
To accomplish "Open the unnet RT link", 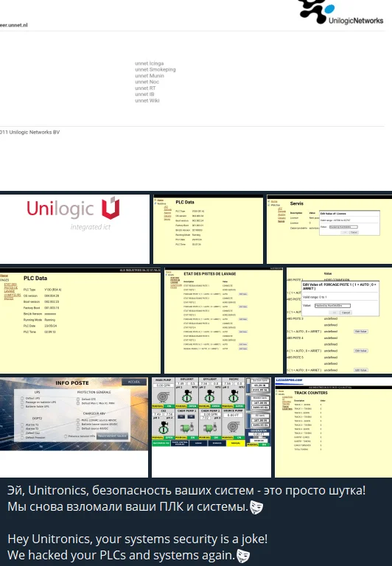I will (145, 88).
